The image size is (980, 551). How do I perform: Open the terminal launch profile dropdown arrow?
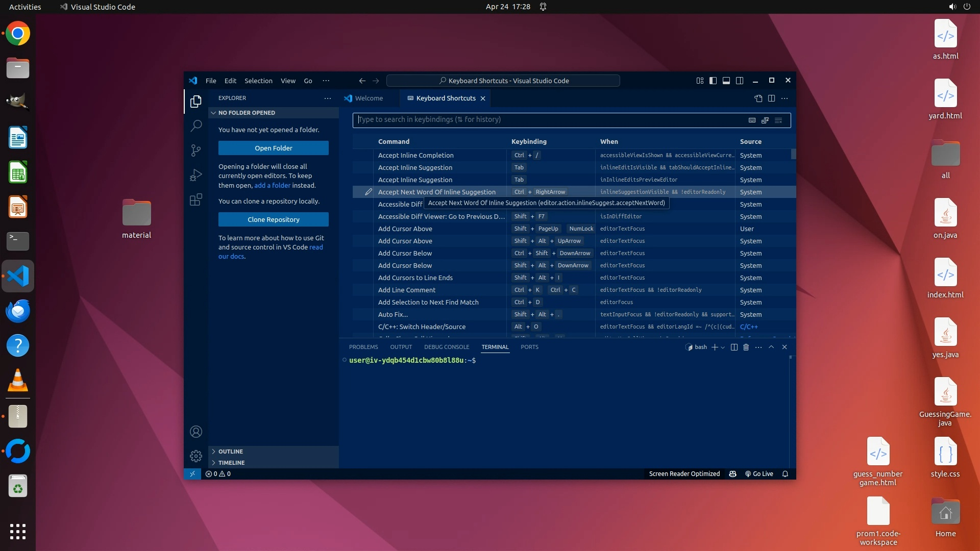[723, 347]
